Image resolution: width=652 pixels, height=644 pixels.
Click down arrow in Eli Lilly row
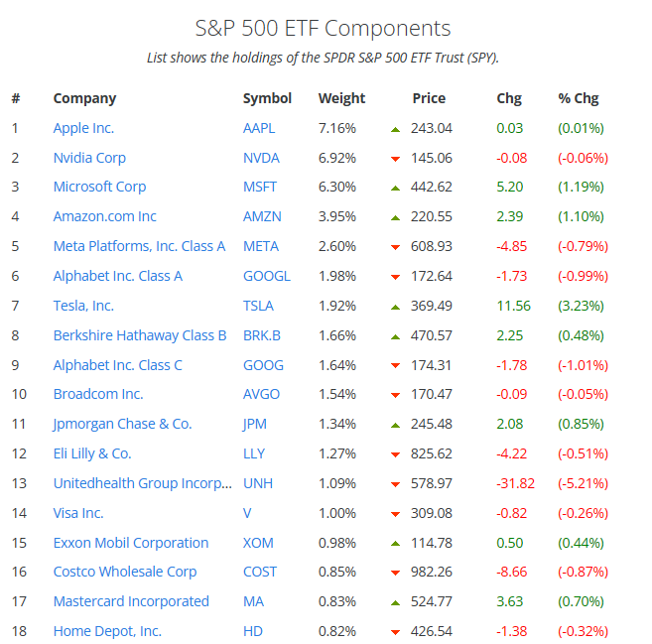pos(395,454)
